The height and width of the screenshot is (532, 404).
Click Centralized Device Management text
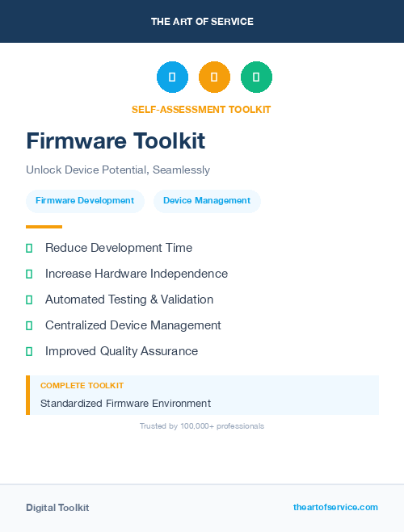[133, 325]
